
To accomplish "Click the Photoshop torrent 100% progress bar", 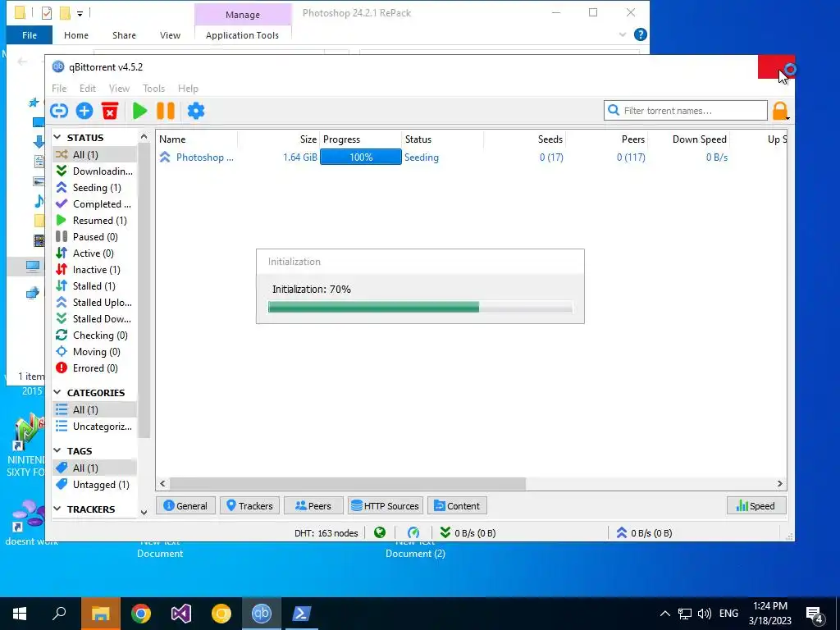I will (x=361, y=157).
